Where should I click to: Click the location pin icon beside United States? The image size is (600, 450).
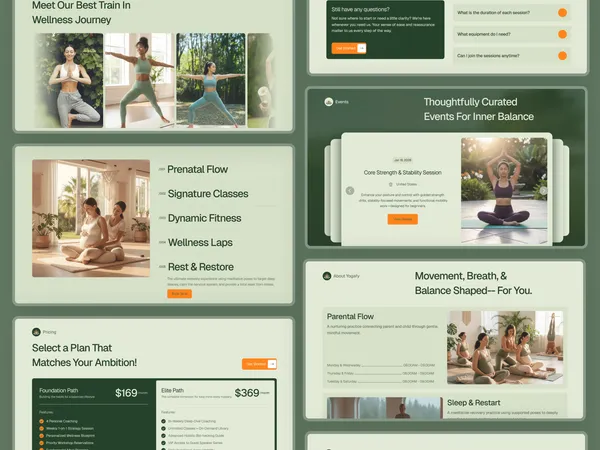[391, 184]
